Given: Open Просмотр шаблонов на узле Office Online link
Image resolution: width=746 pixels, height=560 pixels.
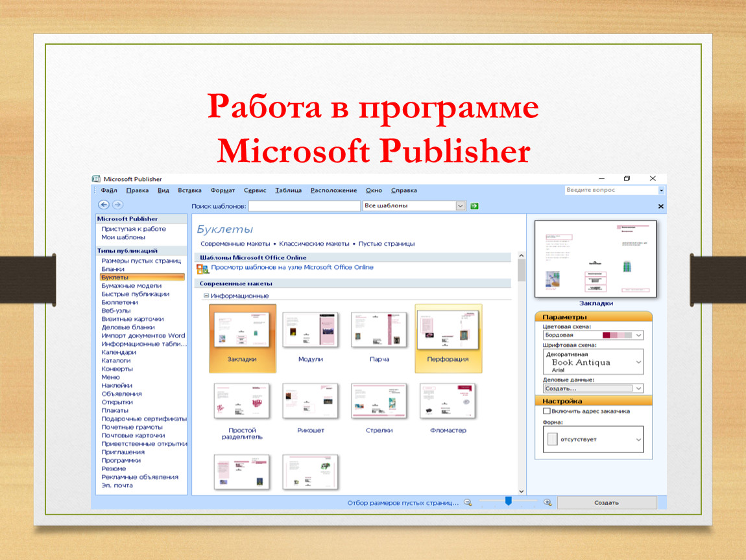Looking at the screenshot, I should pos(292,267).
